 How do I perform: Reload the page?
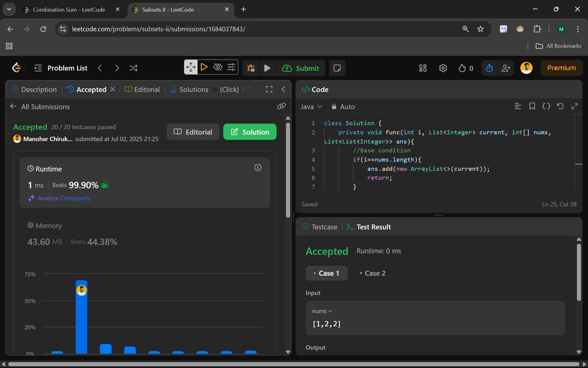(x=43, y=29)
